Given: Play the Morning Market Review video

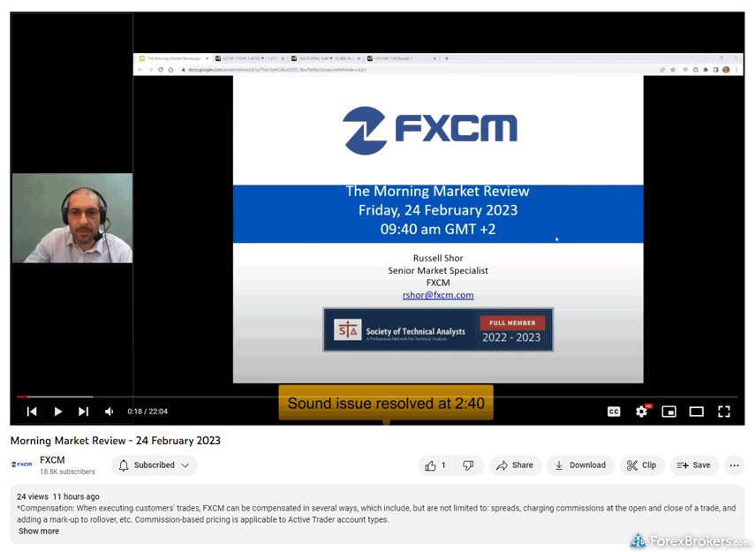Looking at the screenshot, I should pyautogui.click(x=57, y=412).
